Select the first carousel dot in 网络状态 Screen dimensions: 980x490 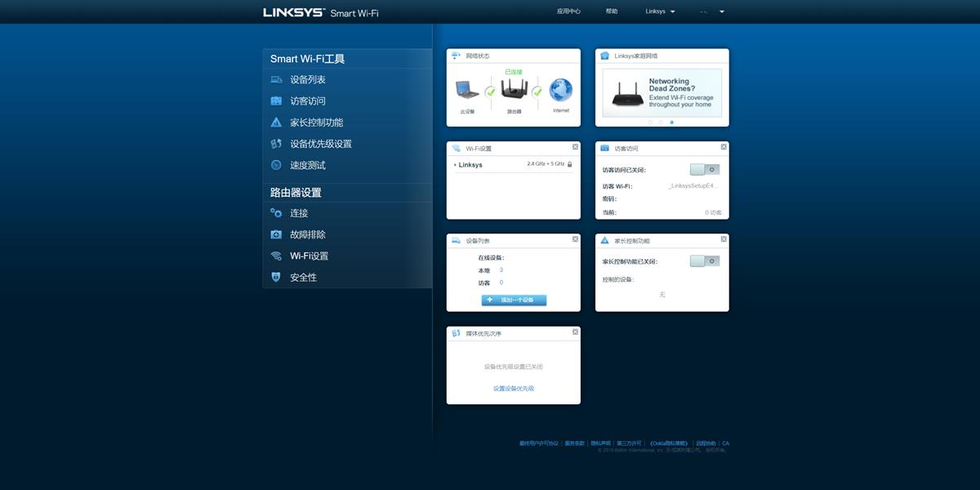click(649, 122)
